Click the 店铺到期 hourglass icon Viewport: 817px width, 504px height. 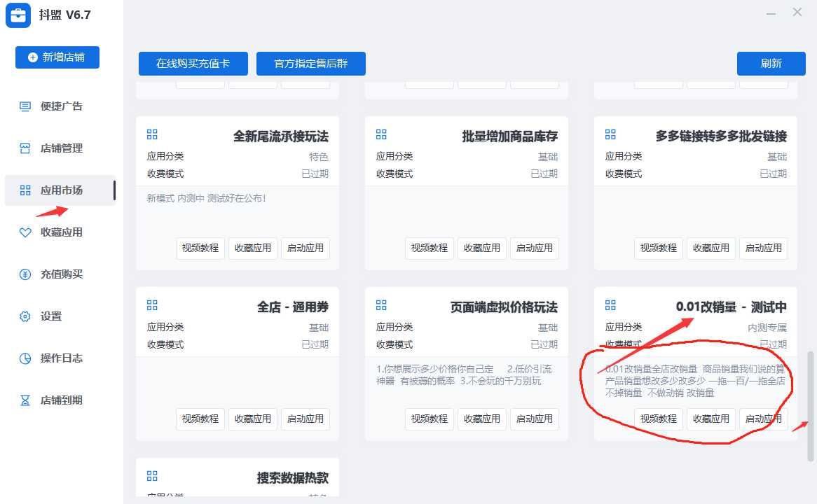pyautogui.click(x=25, y=400)
